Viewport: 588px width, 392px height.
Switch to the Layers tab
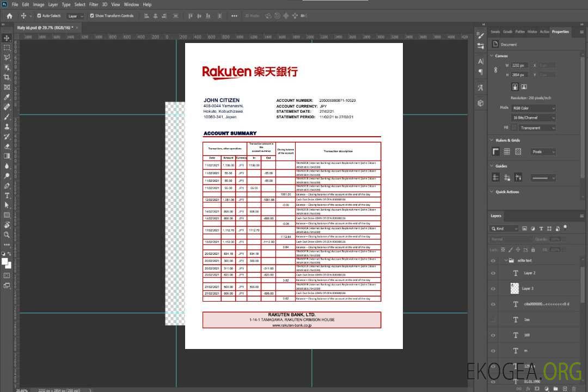[496, 216]
